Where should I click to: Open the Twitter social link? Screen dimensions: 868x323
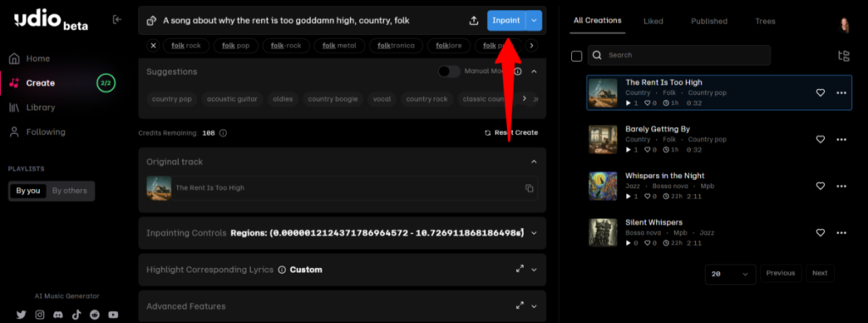21,315
